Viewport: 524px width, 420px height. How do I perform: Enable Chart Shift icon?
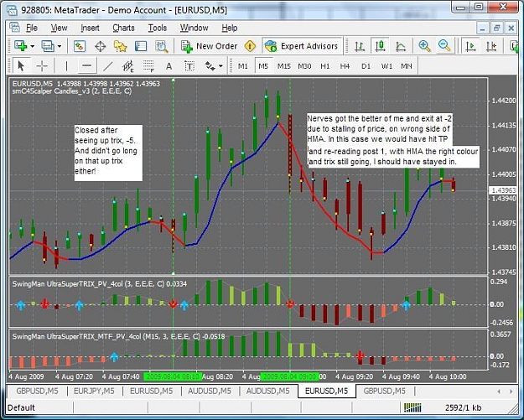(x=491, y=46)
